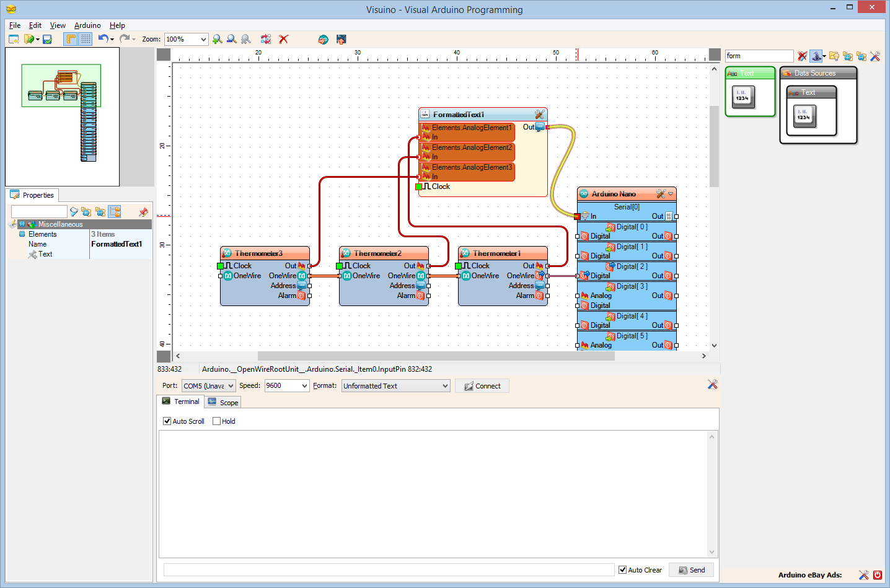Open component palette tools settings icon

875,56
